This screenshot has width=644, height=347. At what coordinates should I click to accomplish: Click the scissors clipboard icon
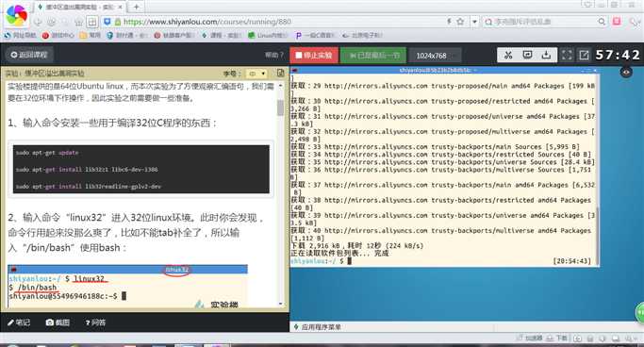(508, 55)
